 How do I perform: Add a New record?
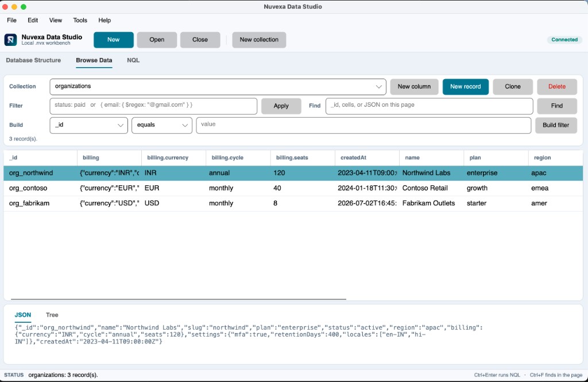click(465, 87)
